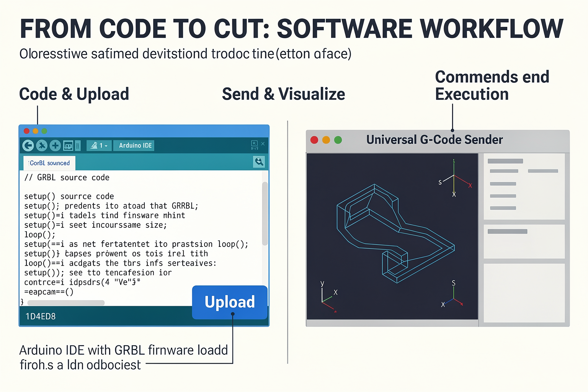Click the G-Code Sender green maximize dot
Viewport: 588px width, 392px height.
click(338, 140)
